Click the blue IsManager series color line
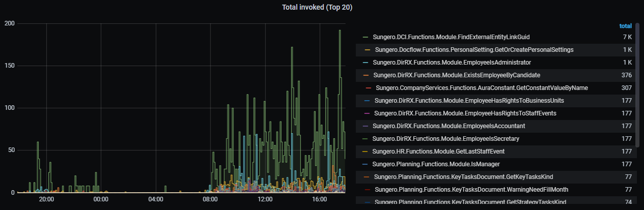This screenshot has width=644, height=210. point(365,164)
